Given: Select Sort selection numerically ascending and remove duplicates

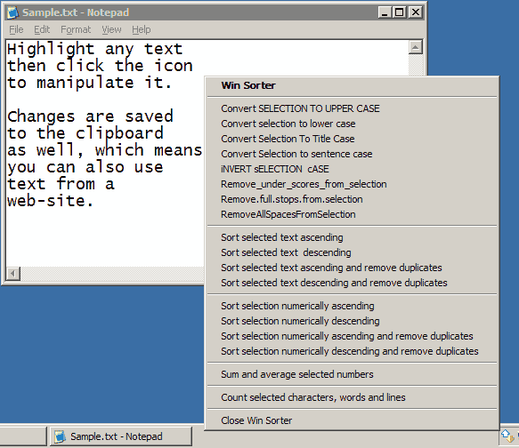Looking at the screenshot, I should click(352, 336).
